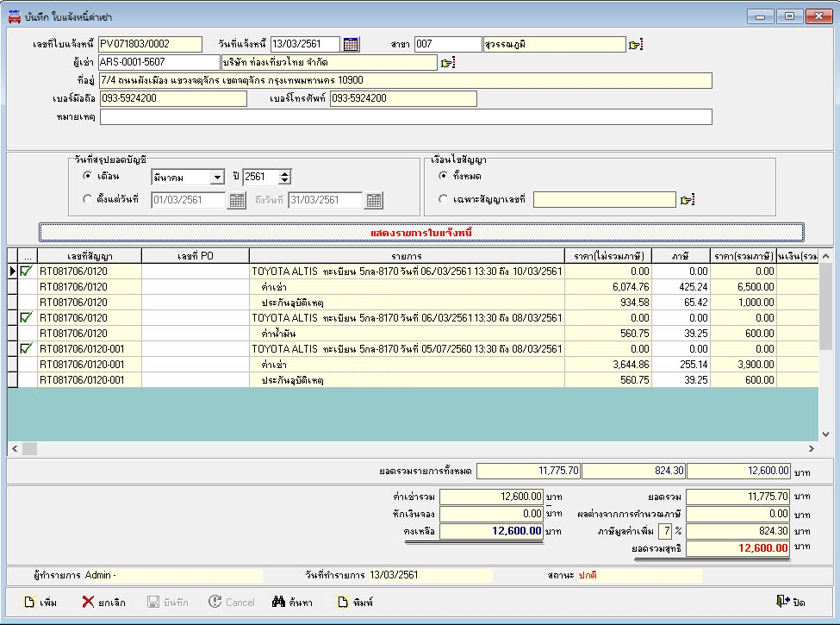Click the บันทึก (save) button

[168, 602]
